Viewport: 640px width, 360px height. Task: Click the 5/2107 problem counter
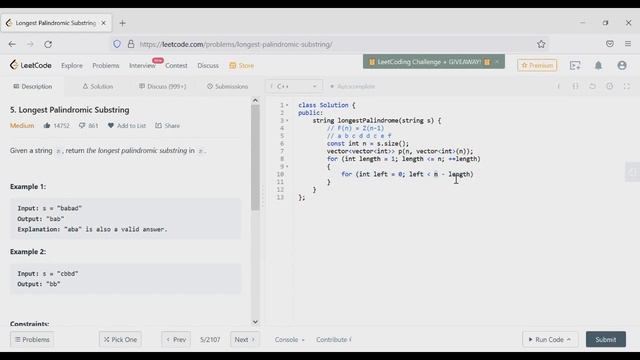(210, 340)
